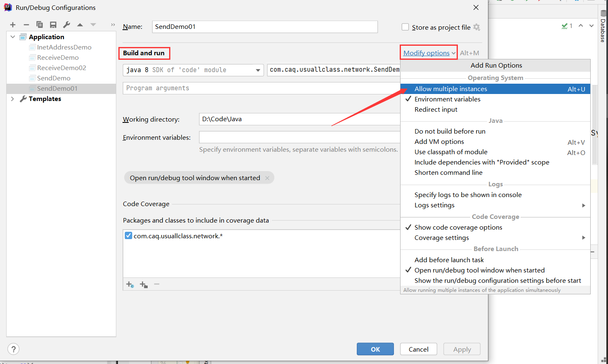Copy configuration via the duplicate icon

(x=39, y=24)
